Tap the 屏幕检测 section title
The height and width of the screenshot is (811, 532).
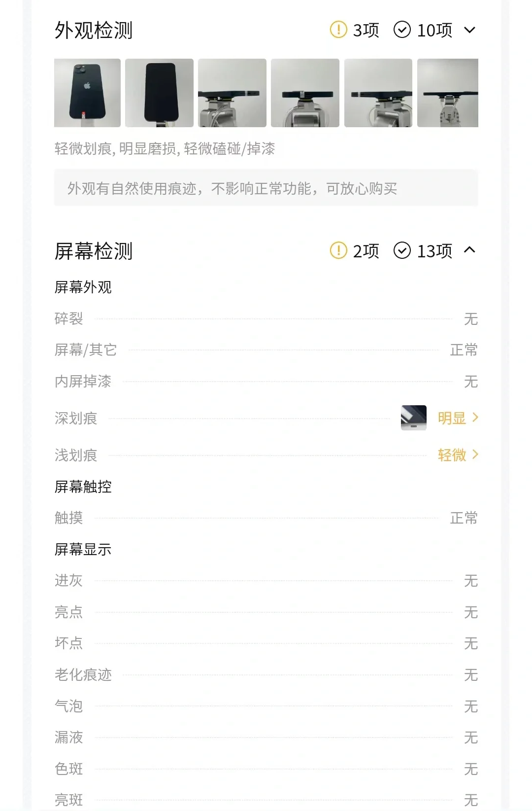[94, 251]
